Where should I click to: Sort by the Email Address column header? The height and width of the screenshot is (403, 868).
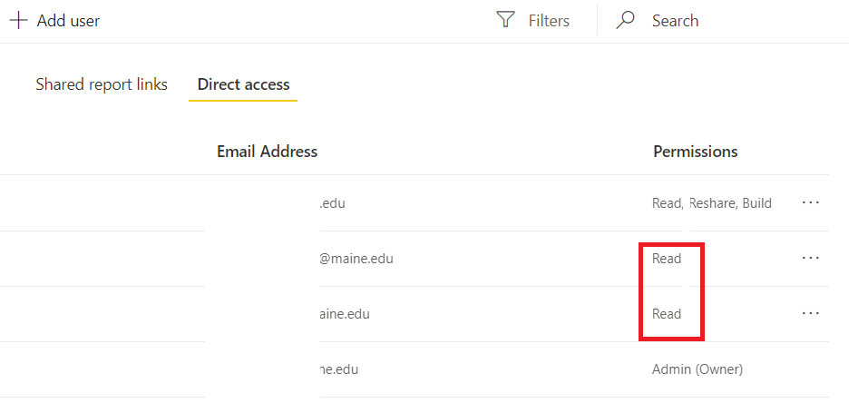pyautogui.click(x=267, y=152)
